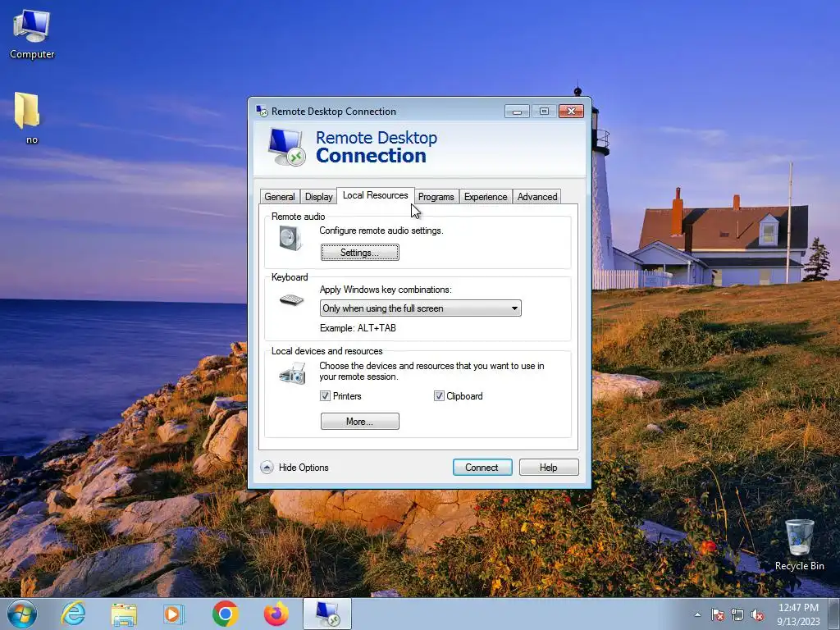
Task: Launch Google Chrome from taskbar
Action: pos(225,614)
